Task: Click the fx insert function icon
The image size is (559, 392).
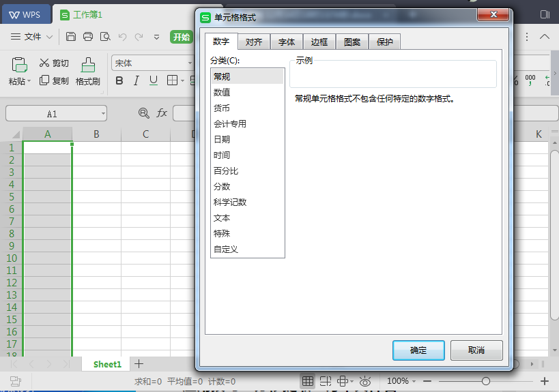Action: pos(162,113)
